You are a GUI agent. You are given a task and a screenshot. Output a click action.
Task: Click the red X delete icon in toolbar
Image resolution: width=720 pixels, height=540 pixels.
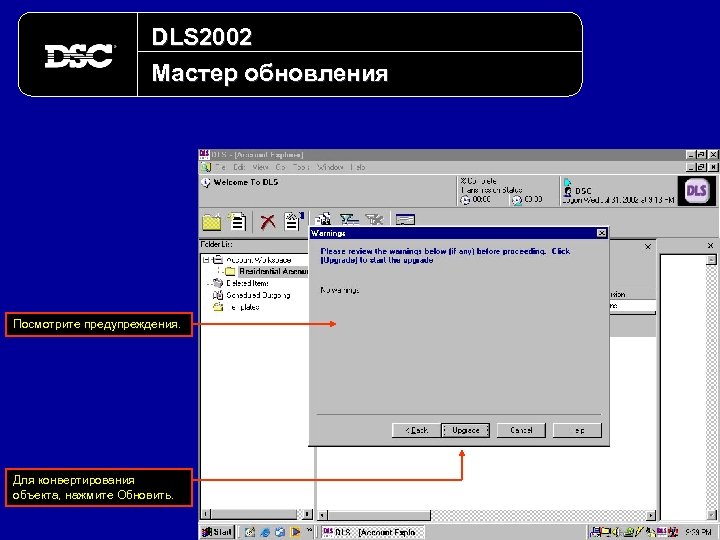(x=268, y=222)
